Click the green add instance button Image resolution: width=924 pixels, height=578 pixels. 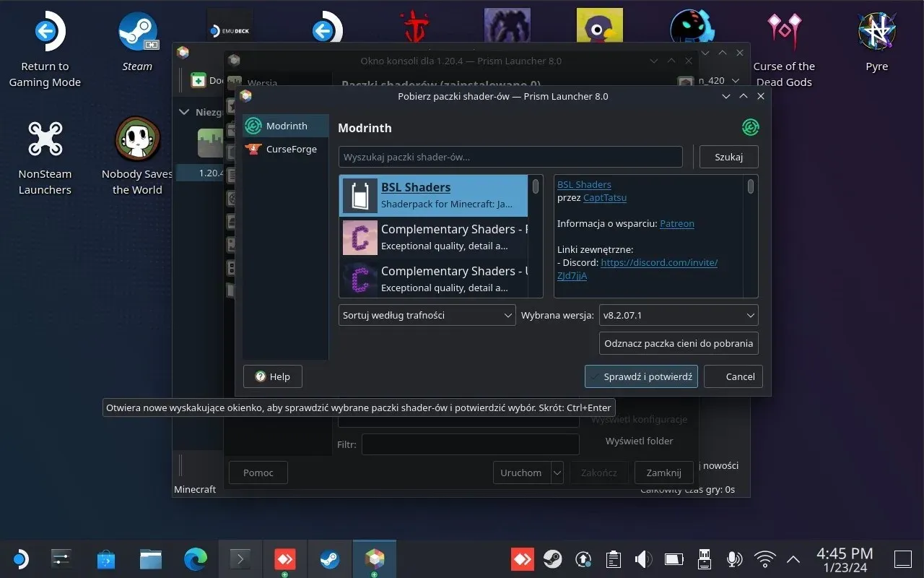pyautogui.click(x=199, y=80)
